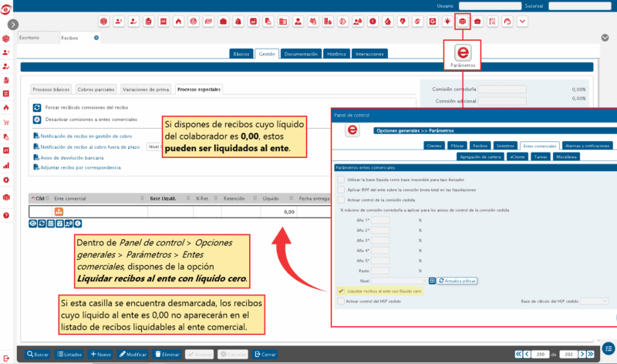Open the Parámetros icon in top toolbar

pos(462,21)
